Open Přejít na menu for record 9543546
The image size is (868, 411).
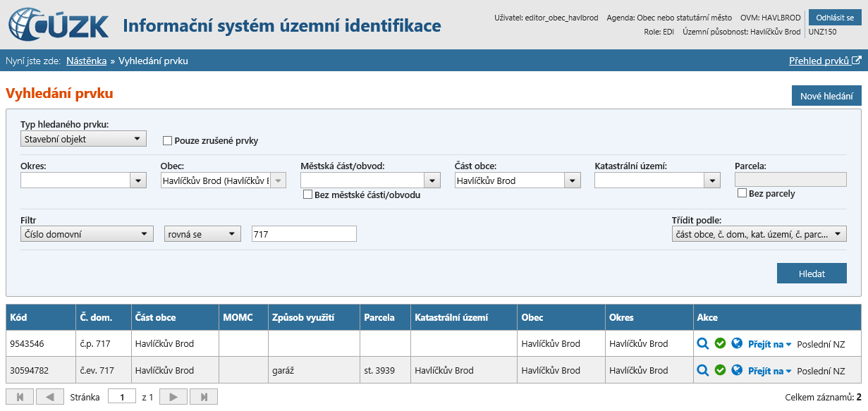tap(769, 344)
